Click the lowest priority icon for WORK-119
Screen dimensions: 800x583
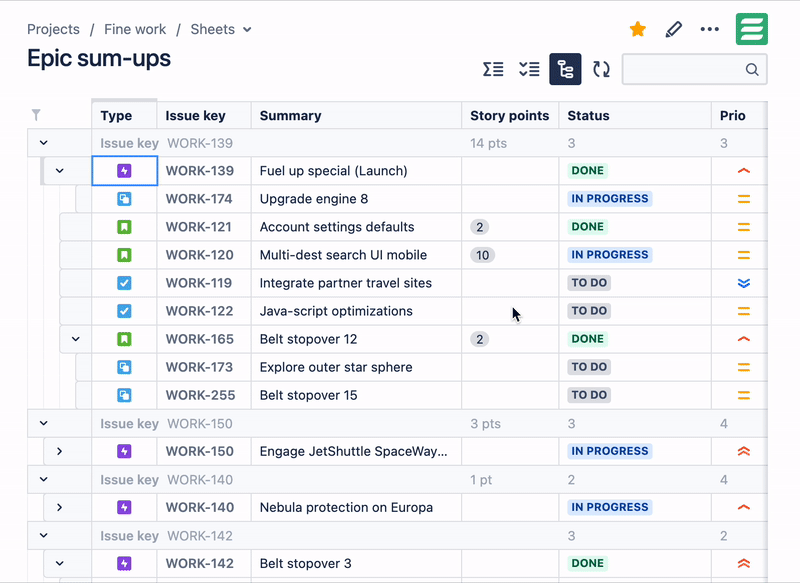tap(744, 283)
